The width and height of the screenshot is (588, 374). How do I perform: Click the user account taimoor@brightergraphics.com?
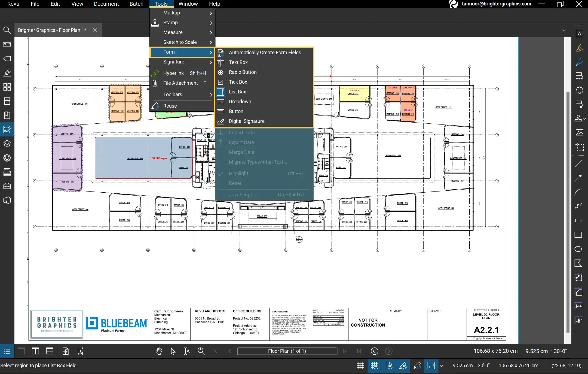[x=496, y=4]
